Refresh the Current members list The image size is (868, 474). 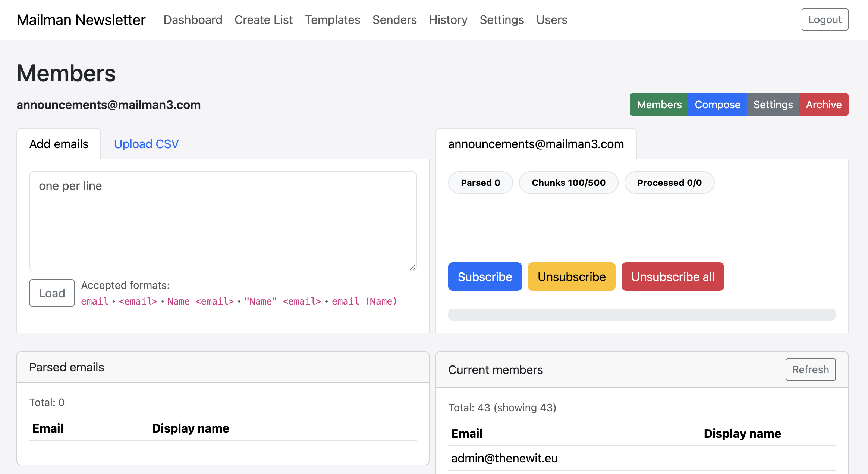(x=810, y=369)
